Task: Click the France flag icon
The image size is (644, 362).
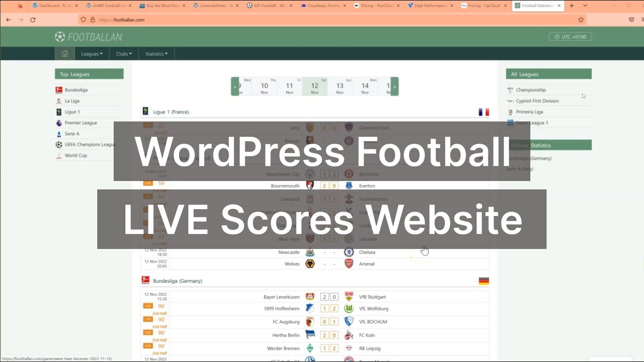Action: (x=484, y=112)
